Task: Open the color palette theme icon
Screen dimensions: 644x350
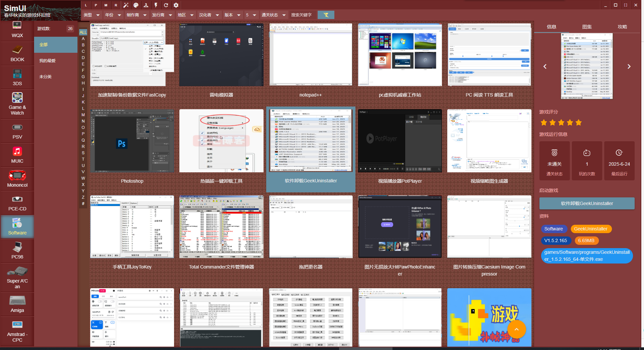Action: point(136,5)
